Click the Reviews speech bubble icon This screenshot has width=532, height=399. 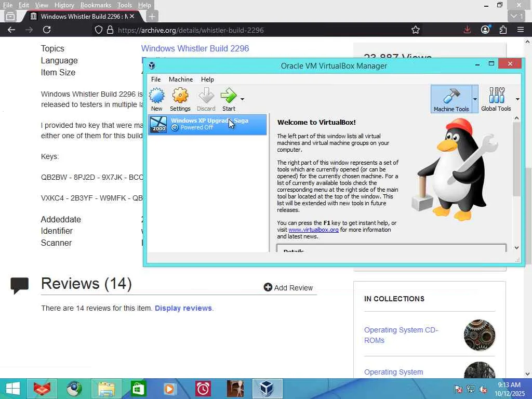(x=19, y=286)
